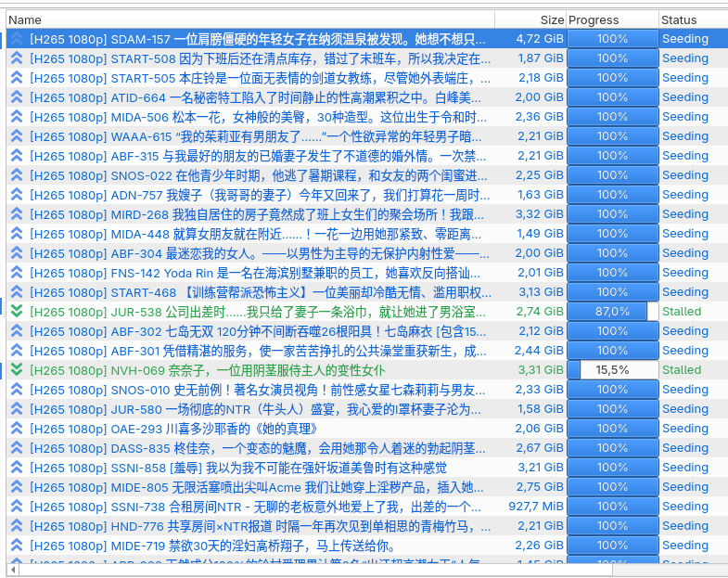This screenshot has width=728, height=578.
Task: Click the seeding icon for FNS-142
Action: [17, 273]
